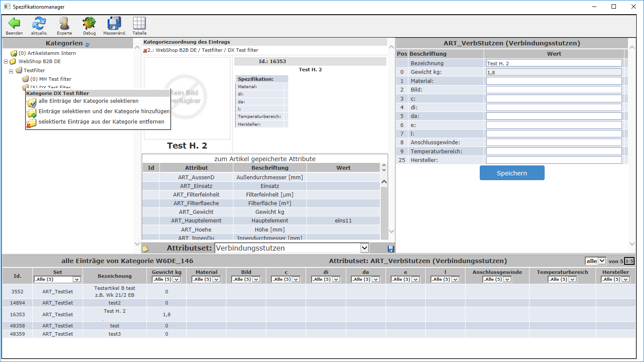Click save icon right of Attributset dropdown

point(391,249)
